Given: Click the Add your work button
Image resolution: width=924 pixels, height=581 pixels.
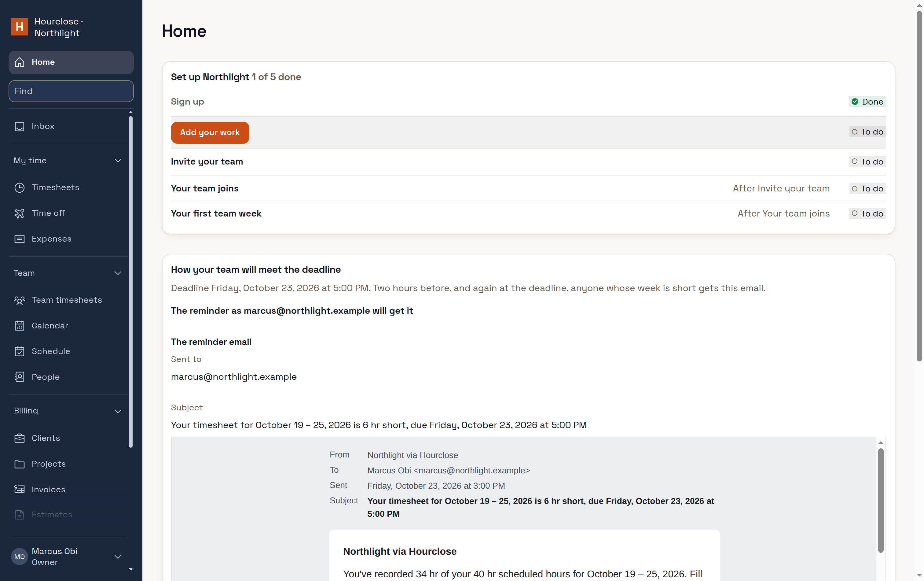Looking at the screenshot, I should [210, 132].
